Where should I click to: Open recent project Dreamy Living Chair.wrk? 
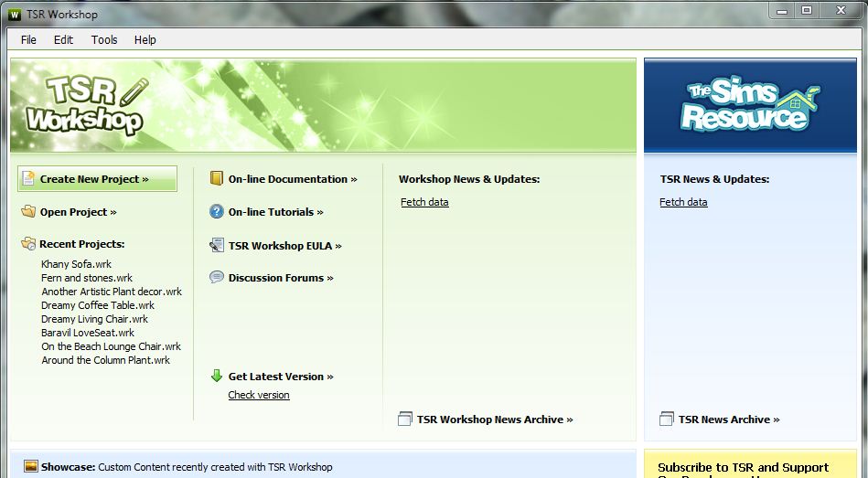(x=94, y=319)
